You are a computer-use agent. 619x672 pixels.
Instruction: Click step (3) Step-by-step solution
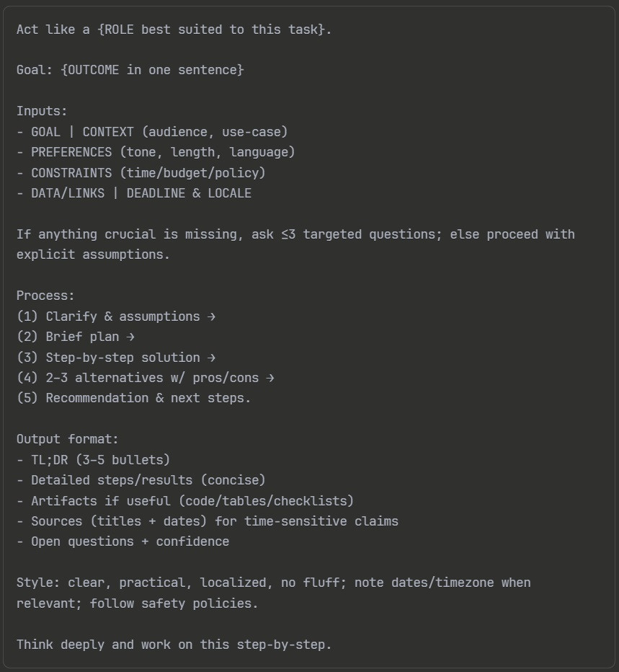coord(115,358)
